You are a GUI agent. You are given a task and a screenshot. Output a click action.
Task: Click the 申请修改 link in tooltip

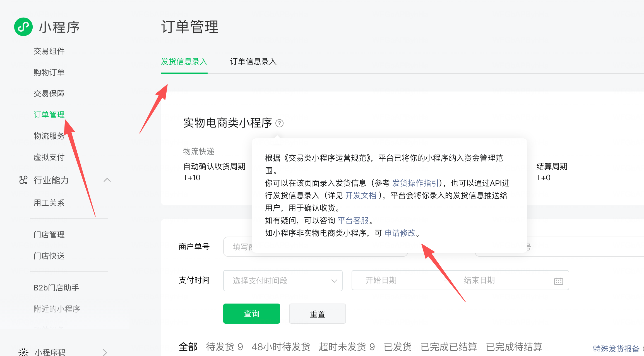click(x=400, y=233)
